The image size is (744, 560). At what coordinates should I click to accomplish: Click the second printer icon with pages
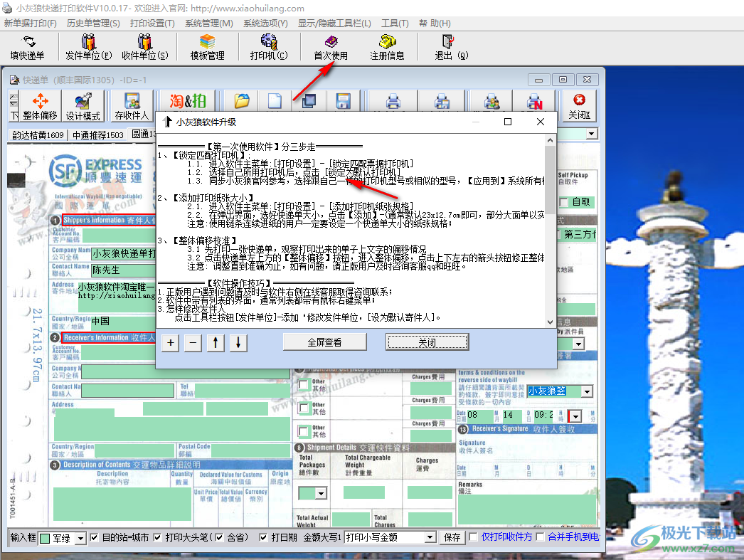point(442,101)
